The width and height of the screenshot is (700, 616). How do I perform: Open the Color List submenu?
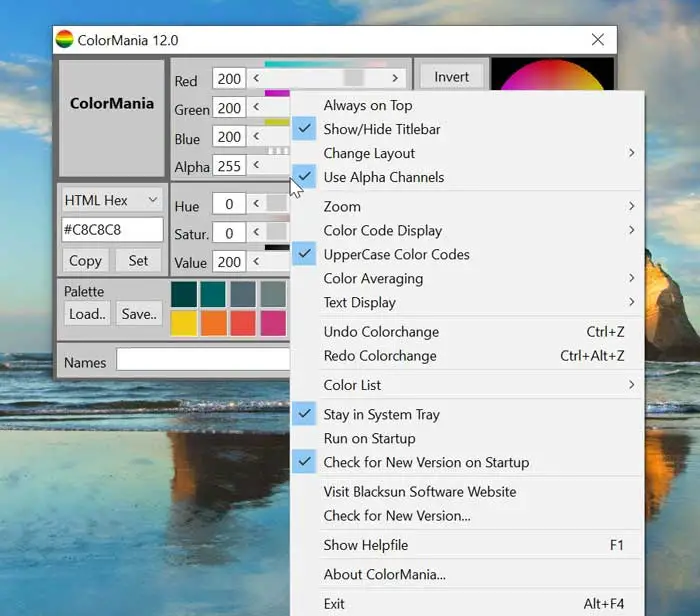point(467,385)
